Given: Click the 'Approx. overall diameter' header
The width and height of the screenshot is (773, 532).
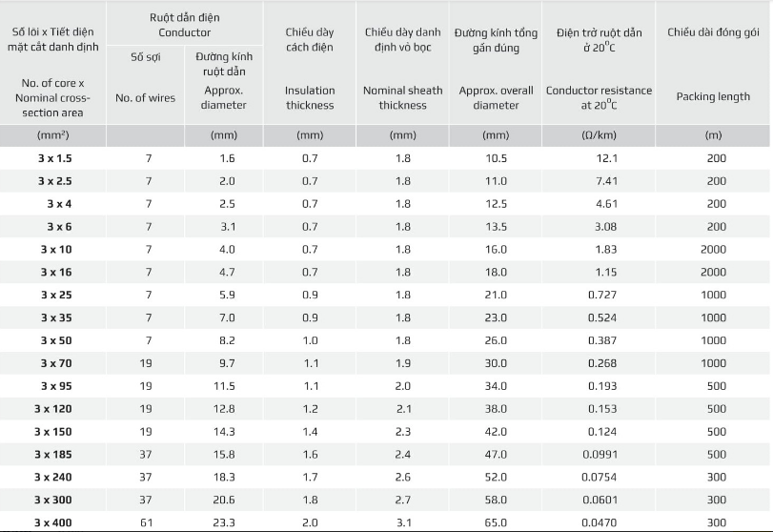Looking at the screenshot, I should pos(496,97).
